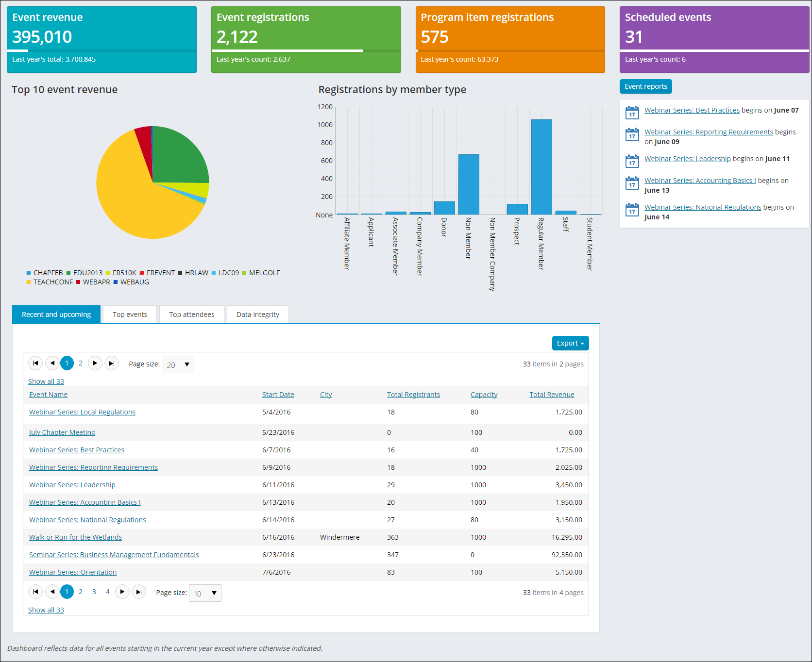Open Webinar Series: National Regulations sidebar link
This screenshot has width=812, height=662.
[703, 207]
